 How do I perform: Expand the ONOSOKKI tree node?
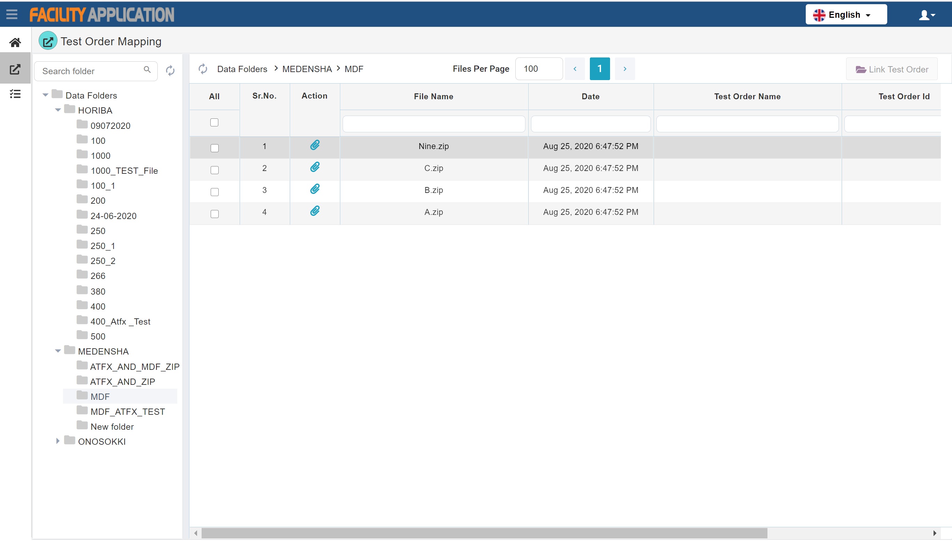(x=58, y=441)
